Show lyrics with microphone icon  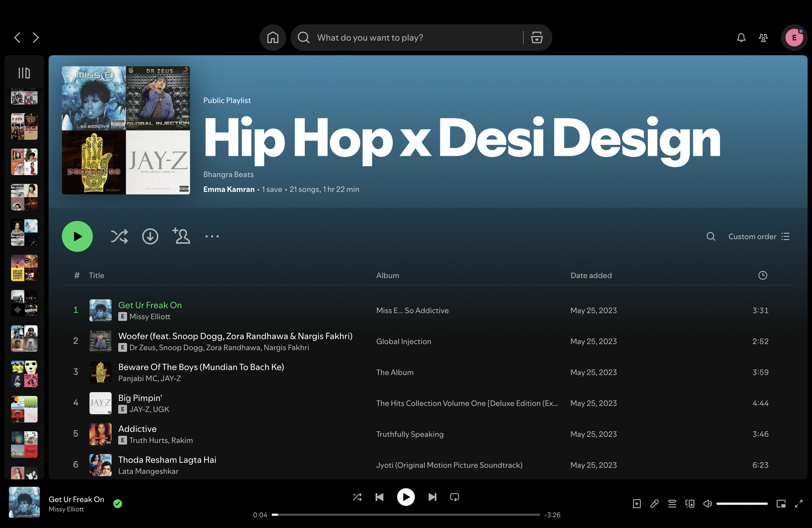tap(654, 503)
